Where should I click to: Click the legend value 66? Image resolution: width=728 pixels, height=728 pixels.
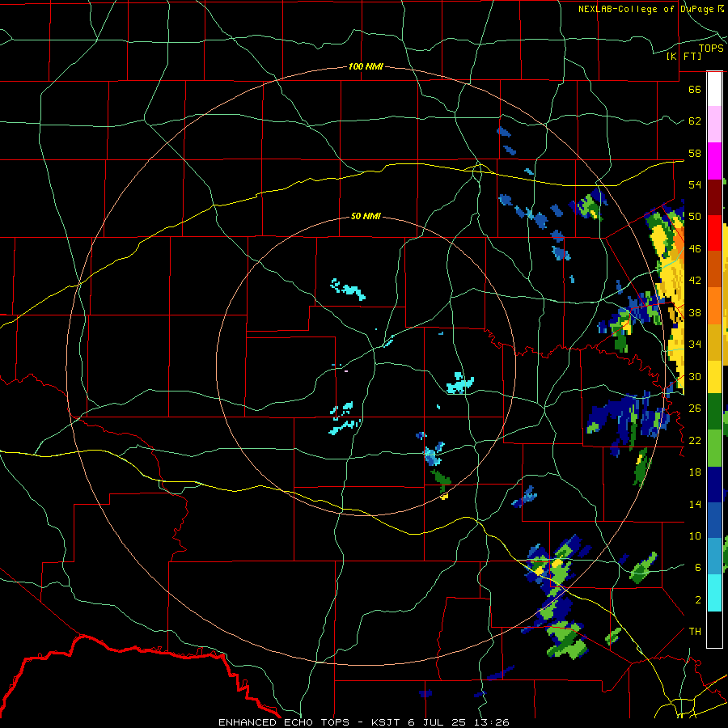coord(695,89)
